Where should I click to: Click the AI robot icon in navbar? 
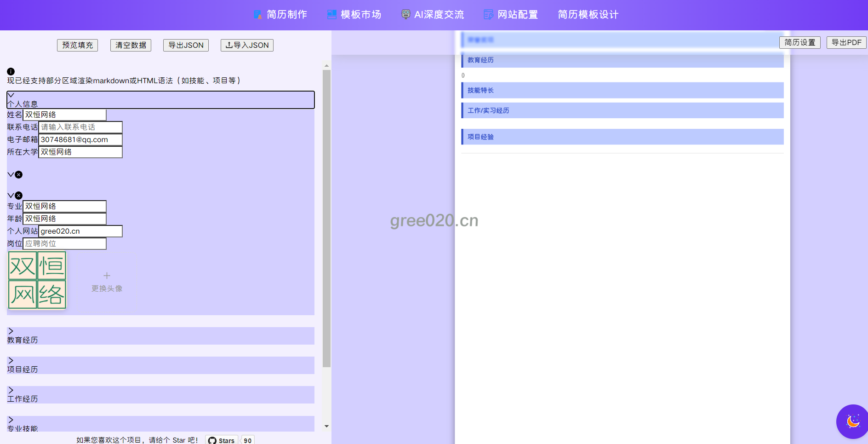[x=405, y=14]
